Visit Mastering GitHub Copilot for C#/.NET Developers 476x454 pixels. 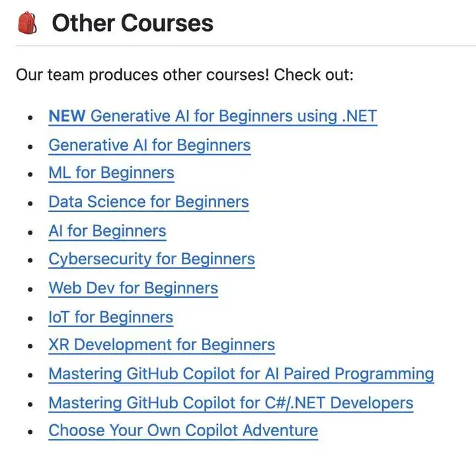pos(231,403)
